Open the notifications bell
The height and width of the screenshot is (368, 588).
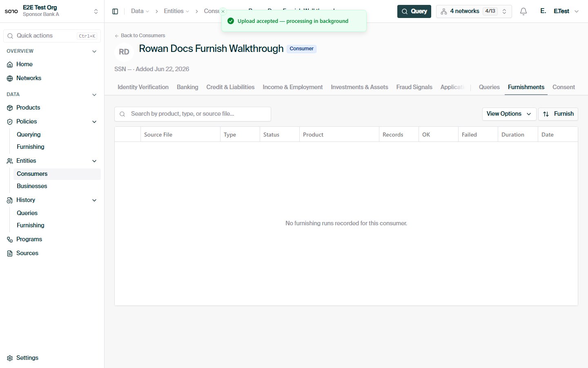tap(523, 11)
